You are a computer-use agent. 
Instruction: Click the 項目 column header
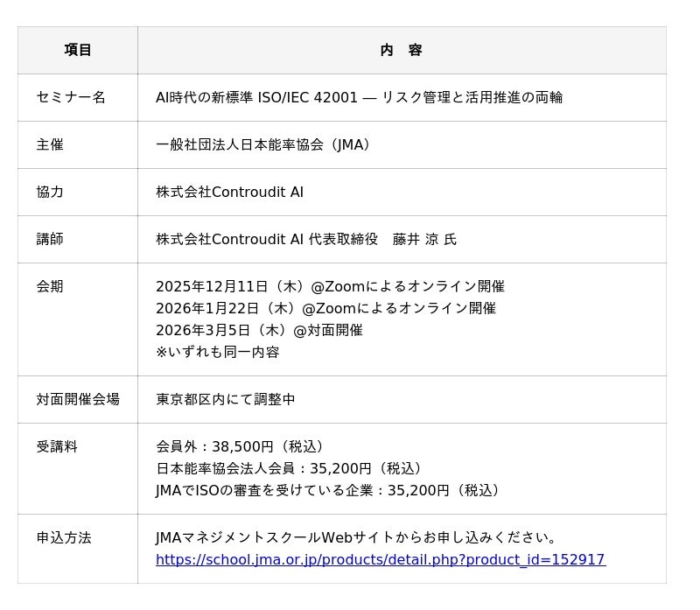(78, 51)
